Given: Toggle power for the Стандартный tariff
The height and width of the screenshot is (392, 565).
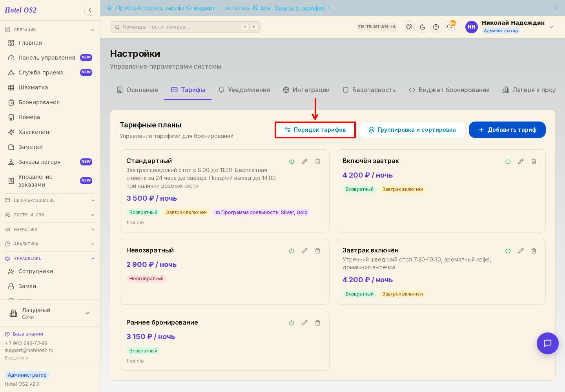Looking at the screenshot, I should click(292, 162).
